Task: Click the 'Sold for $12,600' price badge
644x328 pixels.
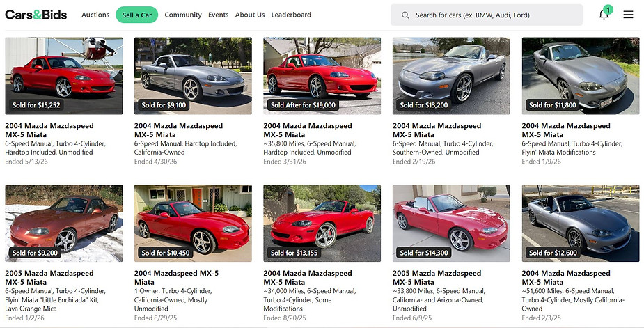Action: 553,253
